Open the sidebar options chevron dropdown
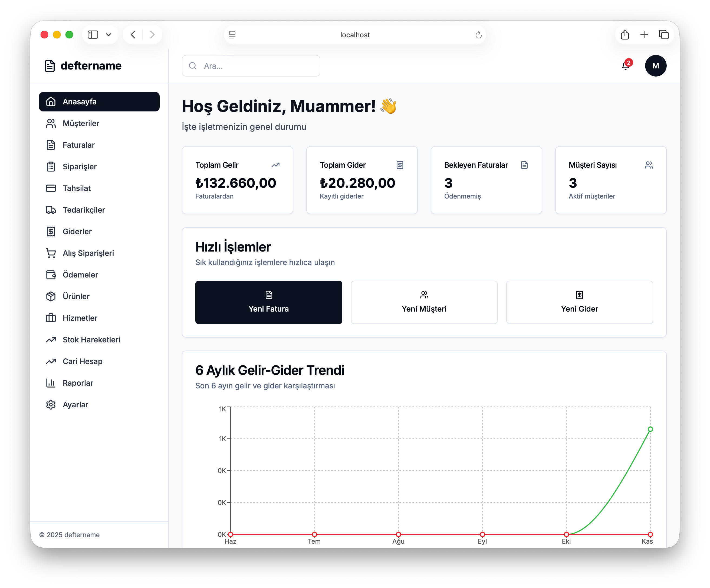 pos(109,34)
